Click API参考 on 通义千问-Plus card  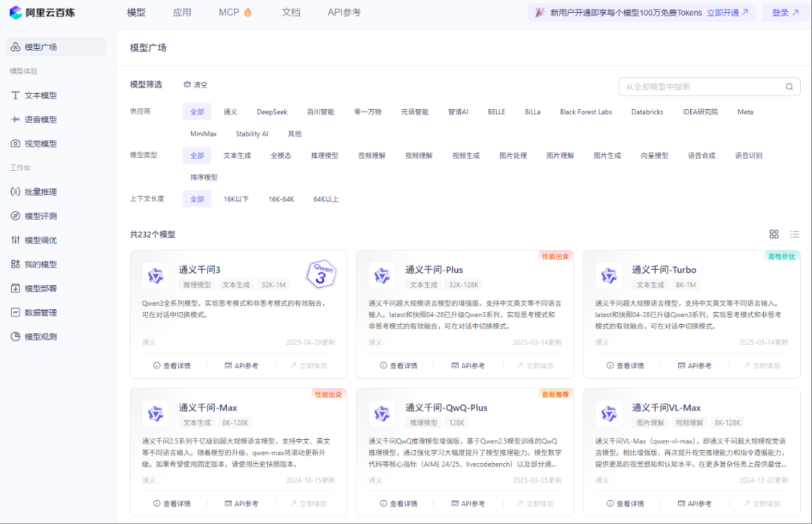coord(468,365)
